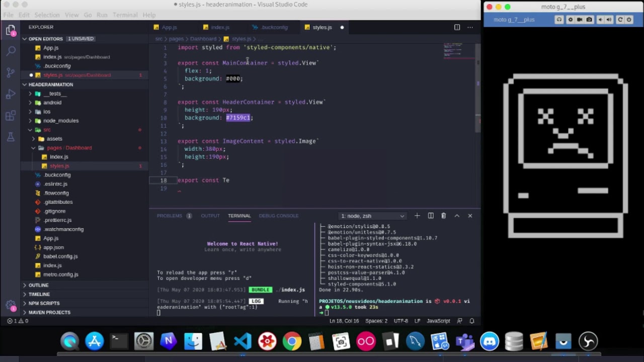Split the terminal pane
The image size is (644, 362).
(431, 216)
